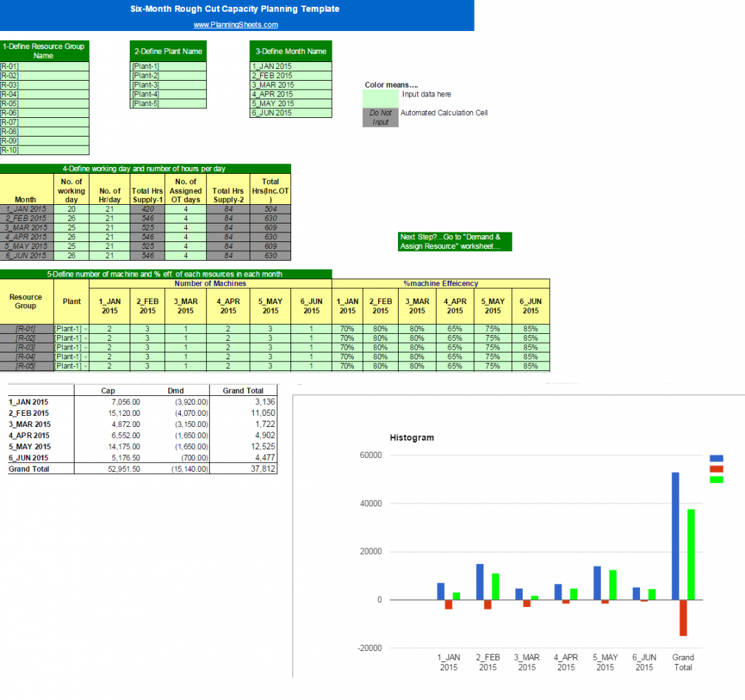Click the bright green chart legend swatch
745x700 pixels.
click(716, 480)
